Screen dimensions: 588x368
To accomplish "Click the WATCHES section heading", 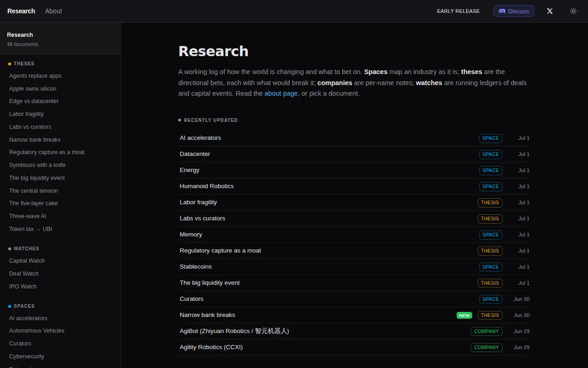I will tap(26, 249).
